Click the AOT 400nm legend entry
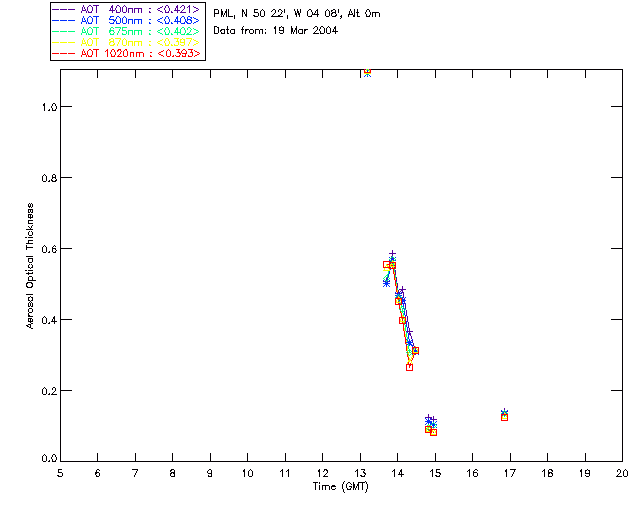640x512 pixels. 126,9
